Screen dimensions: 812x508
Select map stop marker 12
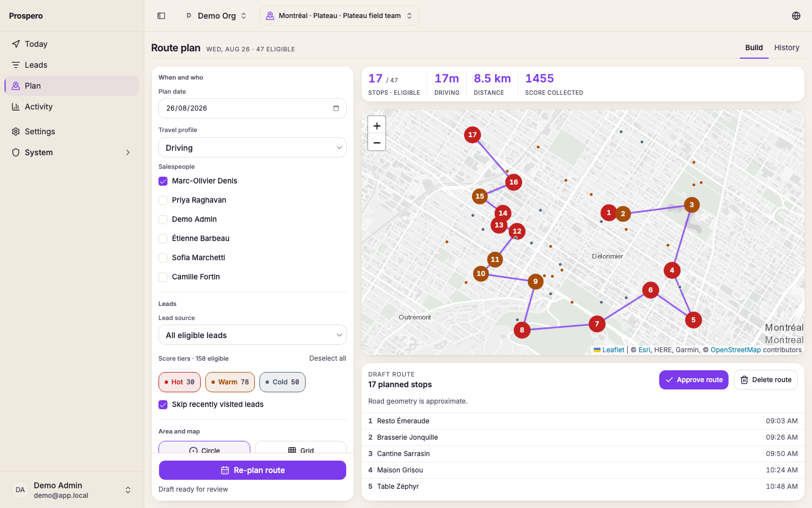pyautogui.click(x=517, y=231)
